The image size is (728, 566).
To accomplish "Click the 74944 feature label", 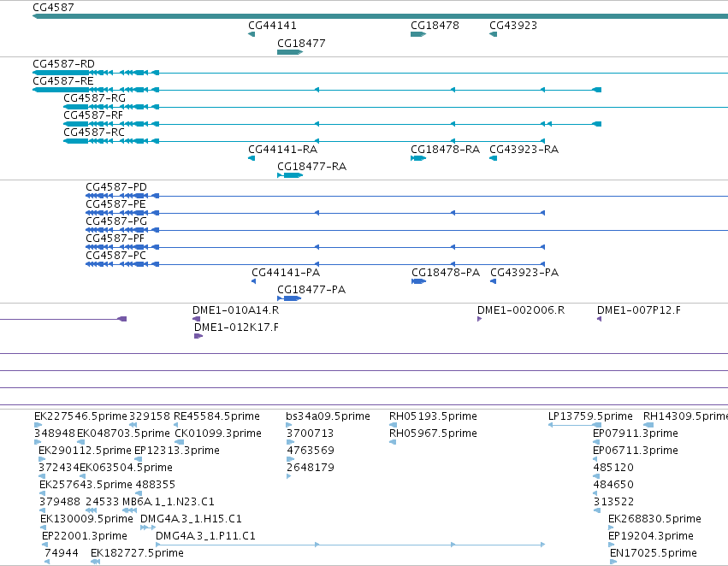I will pos(62,553).
